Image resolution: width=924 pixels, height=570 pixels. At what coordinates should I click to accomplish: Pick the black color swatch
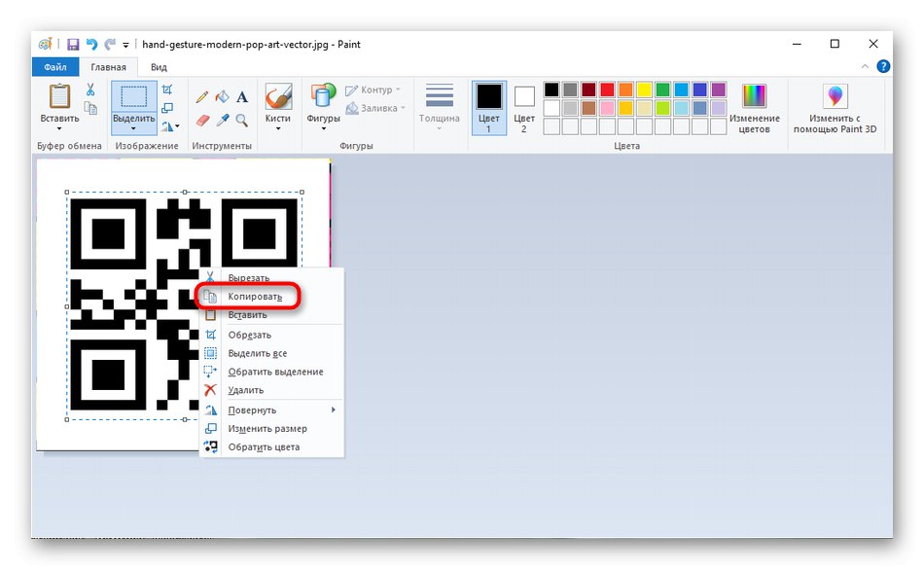click(x=551, y=89)
